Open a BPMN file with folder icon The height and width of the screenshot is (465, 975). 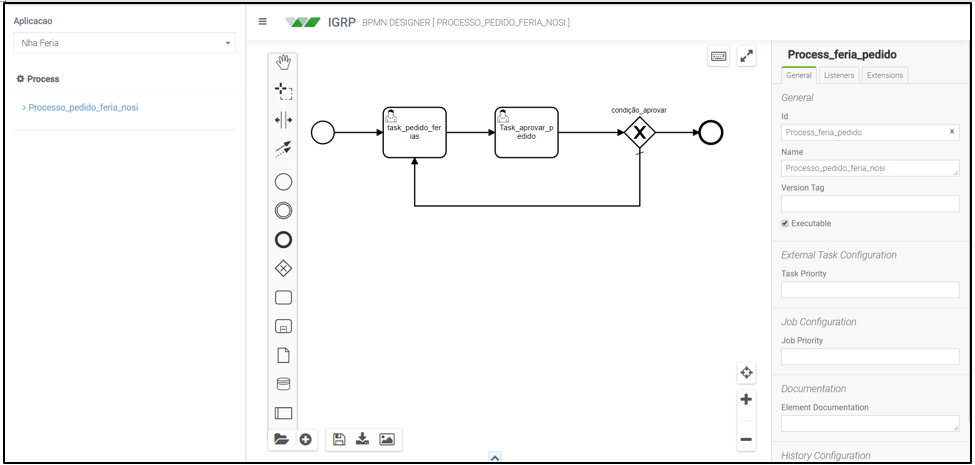point(281,440)
